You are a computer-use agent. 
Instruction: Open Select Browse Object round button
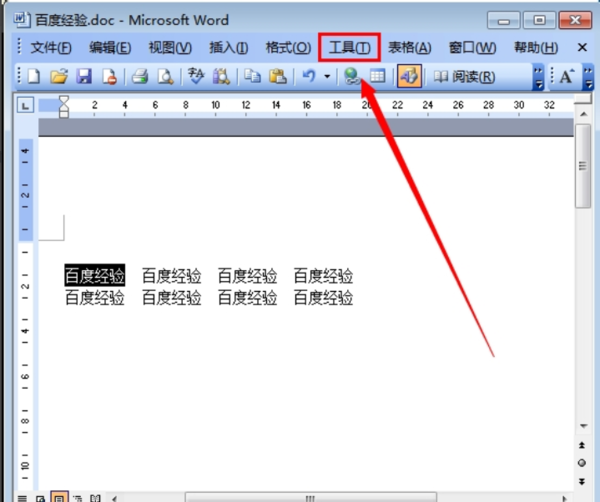click(582, 463)
